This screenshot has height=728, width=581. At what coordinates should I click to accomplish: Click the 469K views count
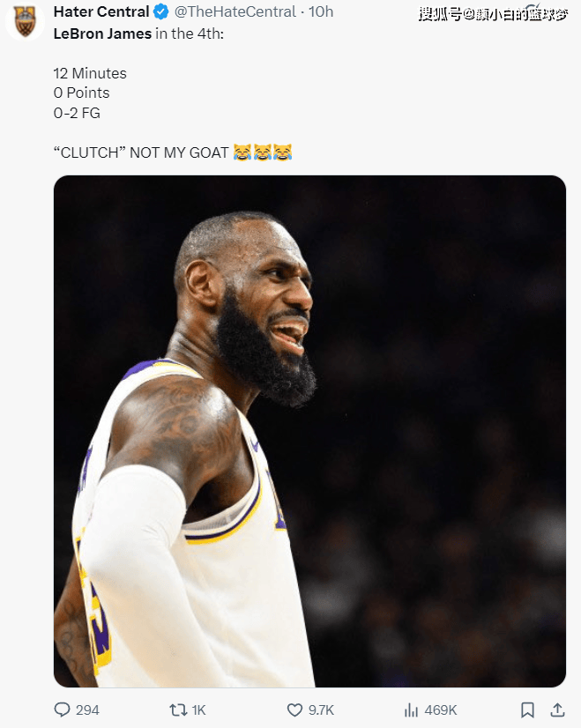[441, 709]
